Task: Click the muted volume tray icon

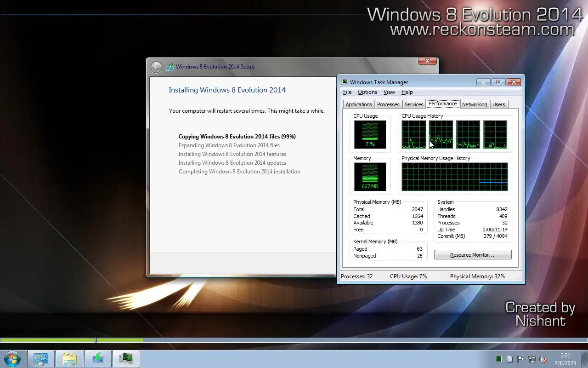Action: 543,359
